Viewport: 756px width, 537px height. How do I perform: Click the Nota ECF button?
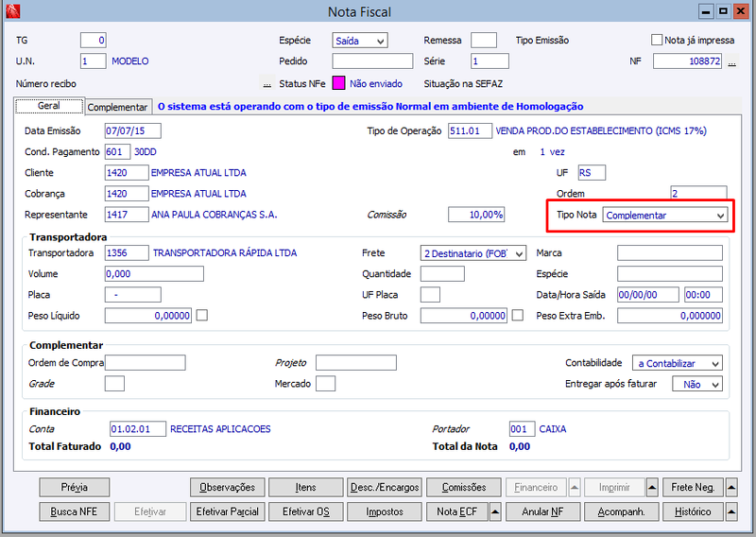click(457, 511)
